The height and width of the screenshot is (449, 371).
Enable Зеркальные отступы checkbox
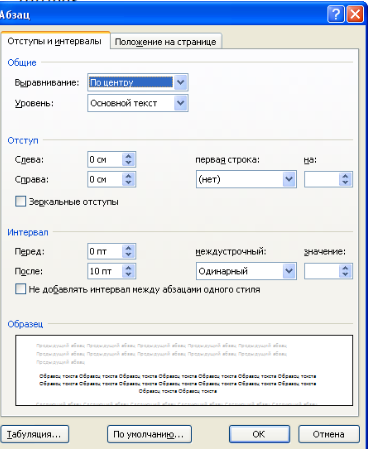click(20, 201)
